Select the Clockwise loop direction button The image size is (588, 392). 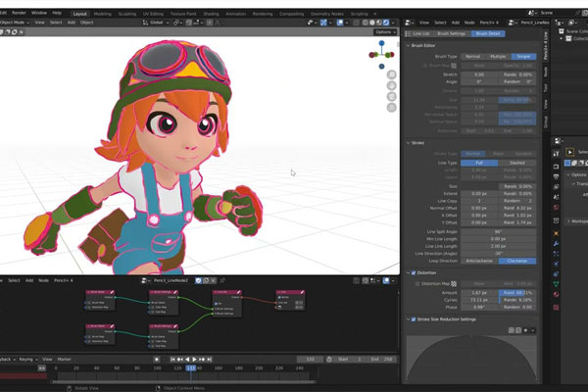click(x=517, y=261)
